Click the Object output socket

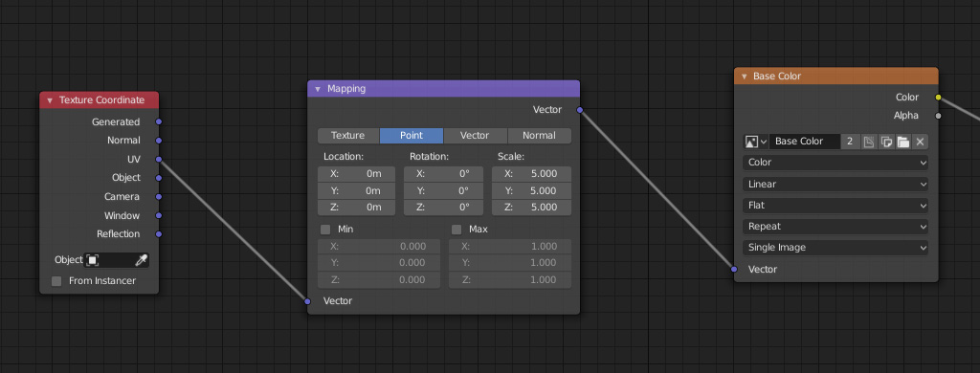tap(159, 178)
